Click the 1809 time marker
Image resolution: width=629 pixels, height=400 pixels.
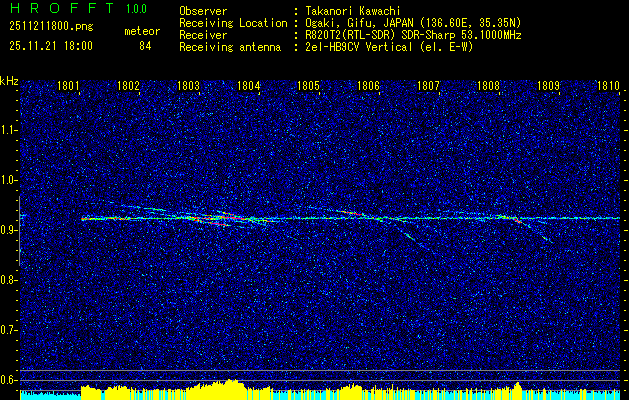[548, 85]
